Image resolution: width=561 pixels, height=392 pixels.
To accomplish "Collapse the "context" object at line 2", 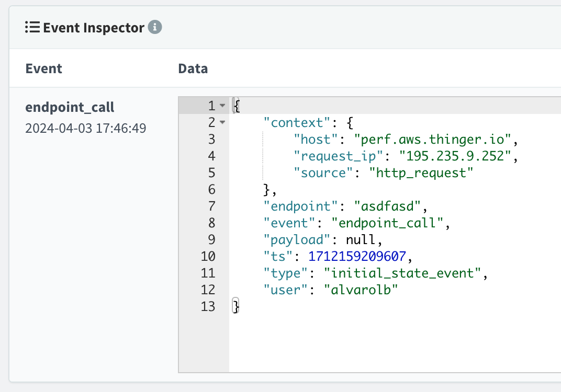I will (222, 122).
